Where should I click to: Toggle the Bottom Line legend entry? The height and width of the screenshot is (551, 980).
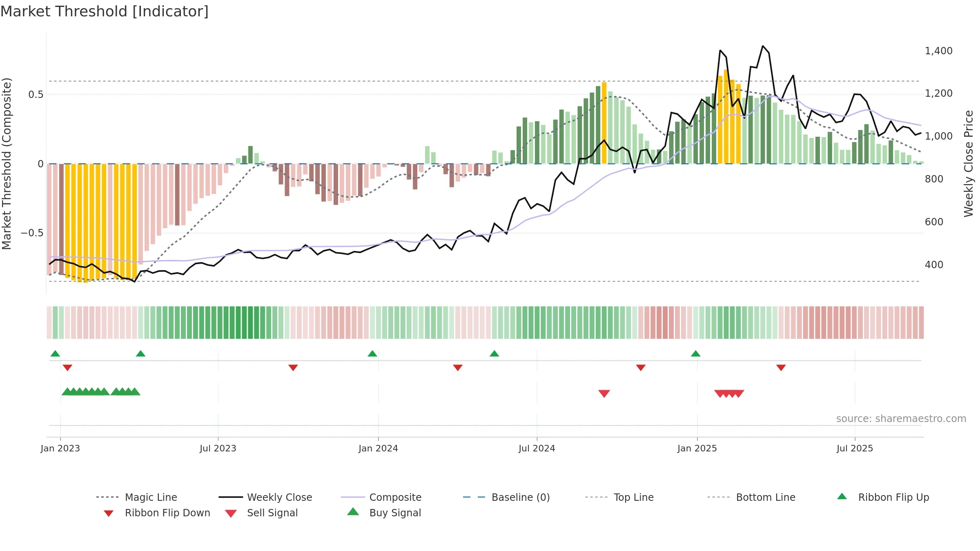click(751, 497)
